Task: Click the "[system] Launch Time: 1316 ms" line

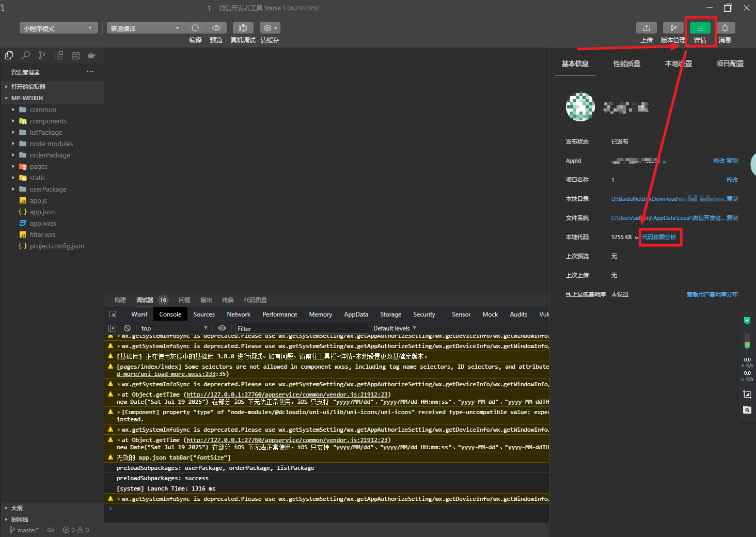Action: point(326,488)
